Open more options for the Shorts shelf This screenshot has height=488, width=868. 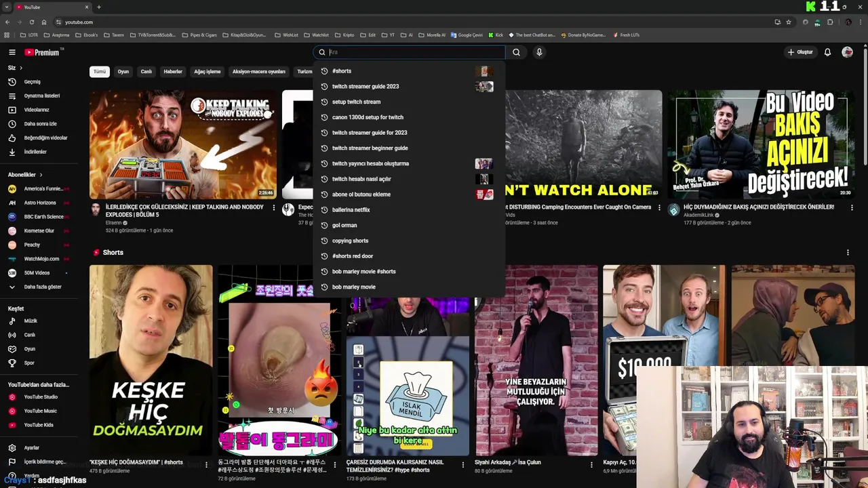point(848,253)
